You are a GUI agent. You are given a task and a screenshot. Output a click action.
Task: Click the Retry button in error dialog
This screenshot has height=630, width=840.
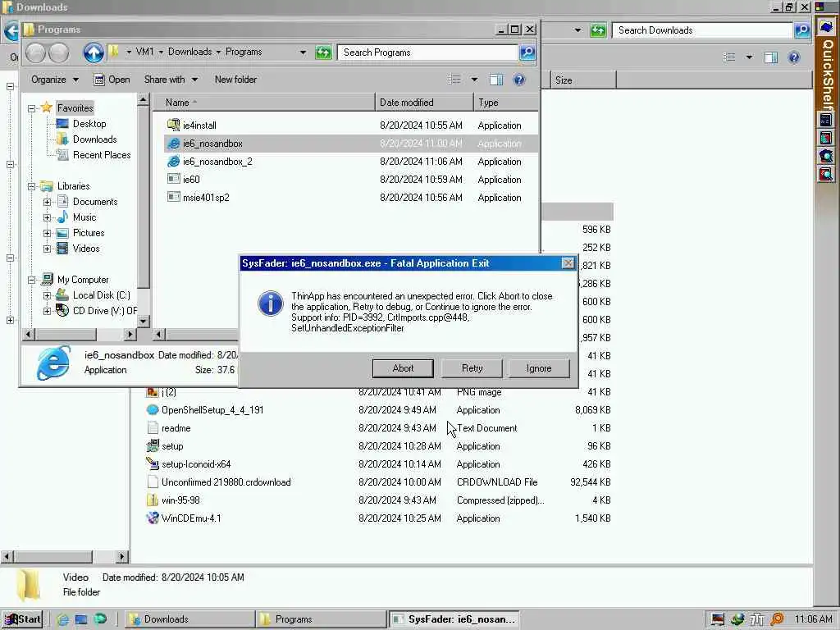[472, 368]
